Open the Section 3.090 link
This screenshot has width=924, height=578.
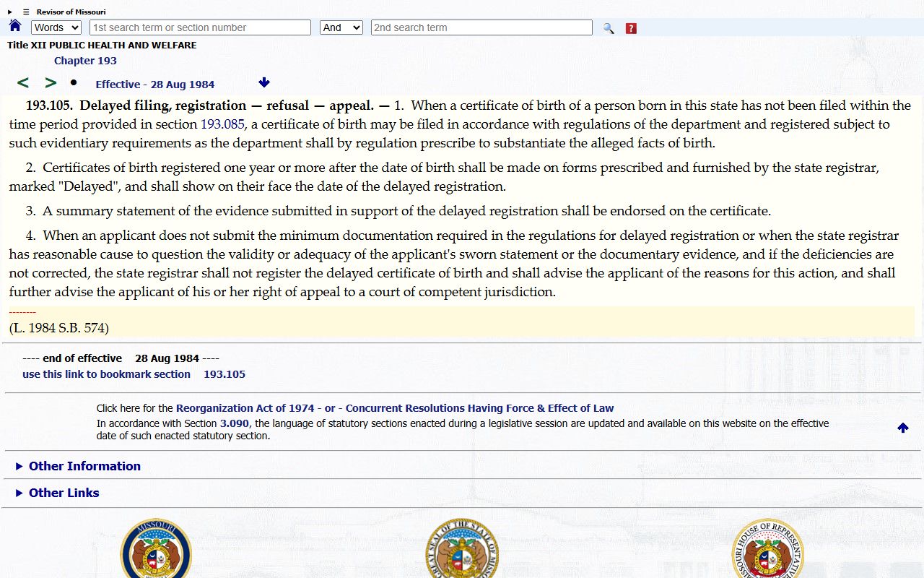[235, 423]
